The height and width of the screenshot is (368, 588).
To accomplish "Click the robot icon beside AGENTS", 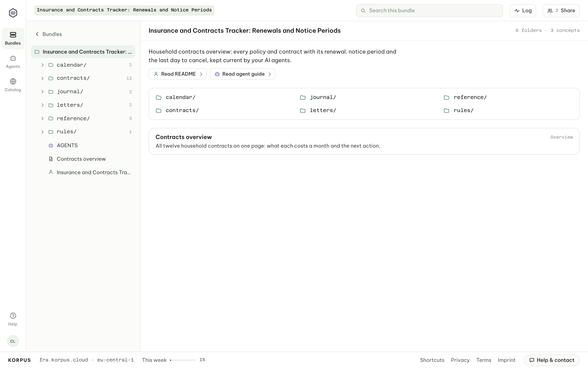I will (x=51, y=145).
